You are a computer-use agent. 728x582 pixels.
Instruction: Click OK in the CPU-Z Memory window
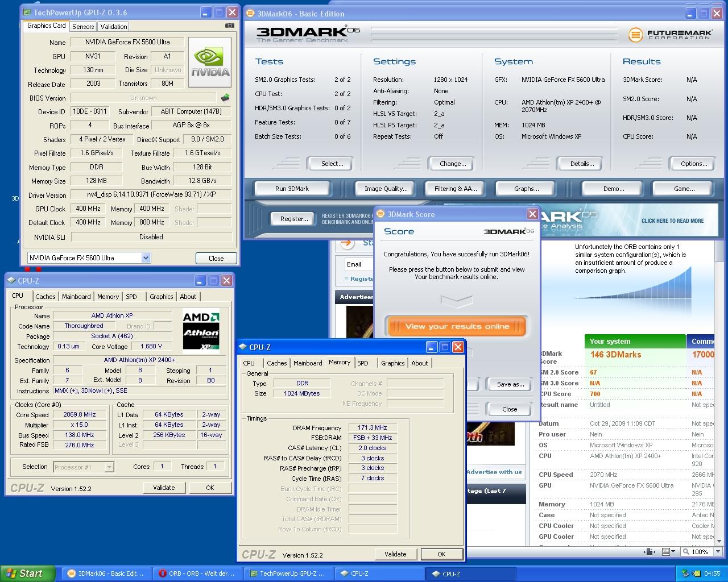[441, 554]
